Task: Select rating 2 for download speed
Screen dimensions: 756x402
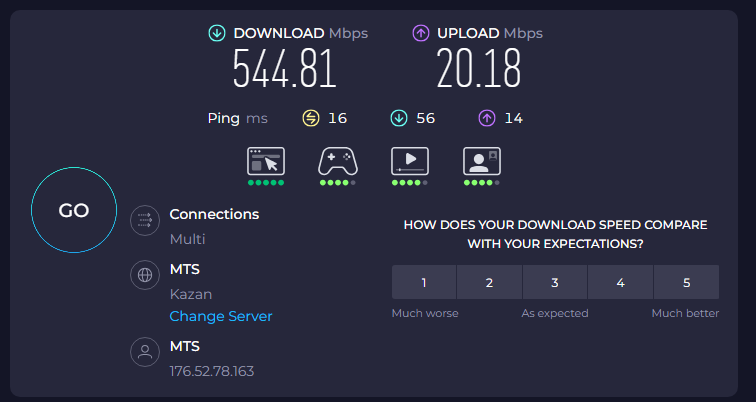Action: click(489, 282)
